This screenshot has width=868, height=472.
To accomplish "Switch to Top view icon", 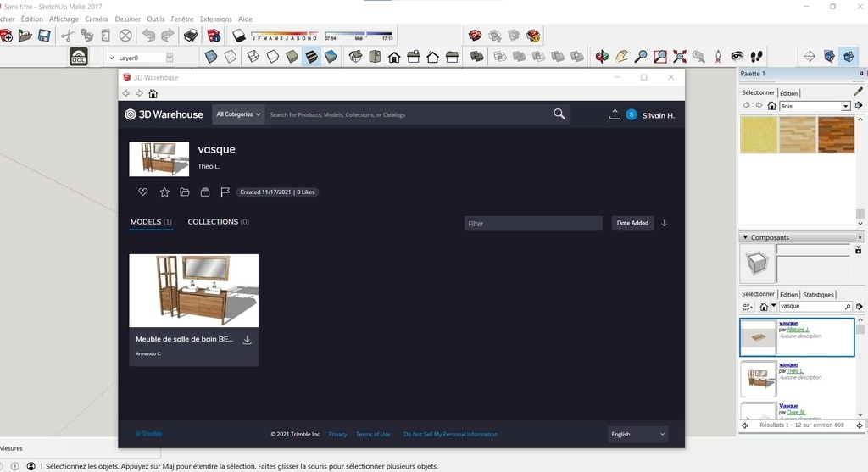I will (x=375, y=57).
